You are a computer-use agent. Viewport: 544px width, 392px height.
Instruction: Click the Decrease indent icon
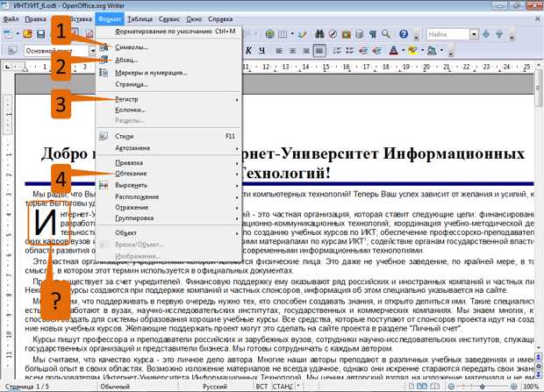pos(363,51)
